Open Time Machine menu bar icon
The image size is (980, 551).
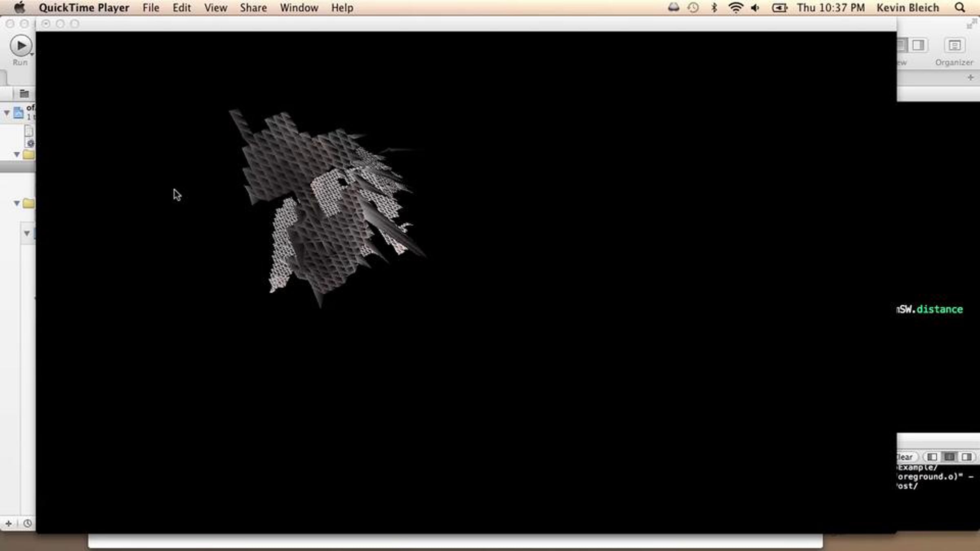(693, 8)
